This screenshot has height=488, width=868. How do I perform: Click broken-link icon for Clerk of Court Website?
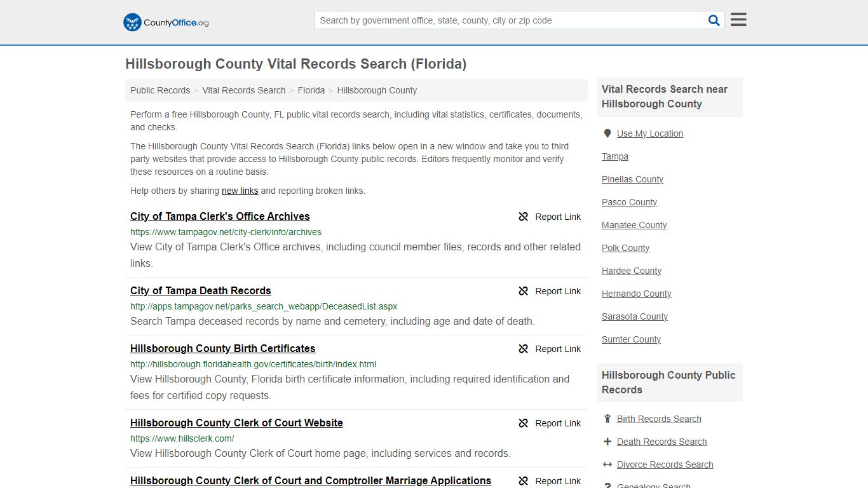(524, 423)
